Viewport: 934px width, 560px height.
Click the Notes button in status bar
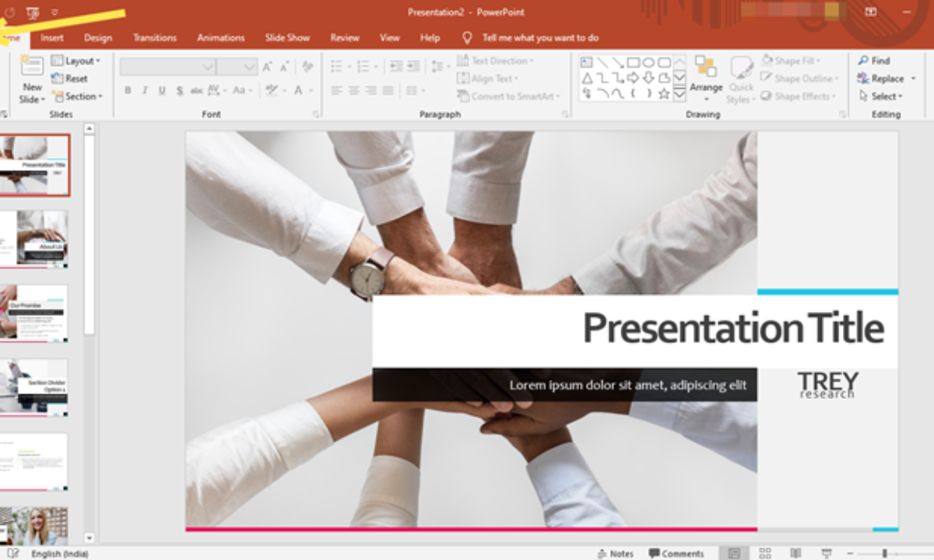615,553
